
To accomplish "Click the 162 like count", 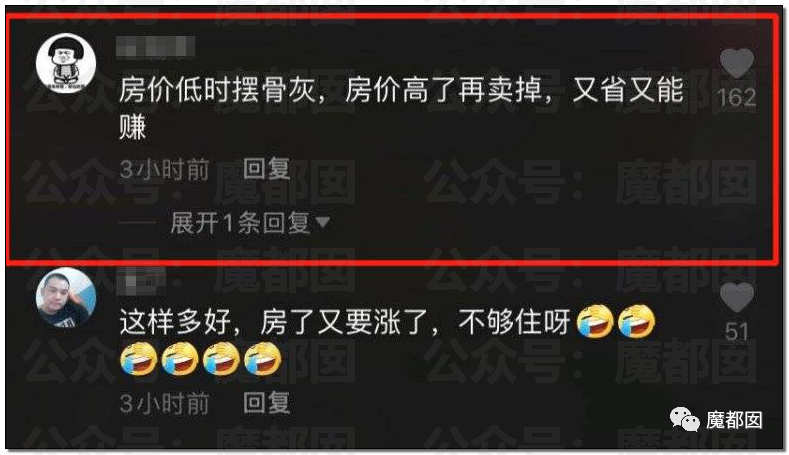I will tap(737, 98).
